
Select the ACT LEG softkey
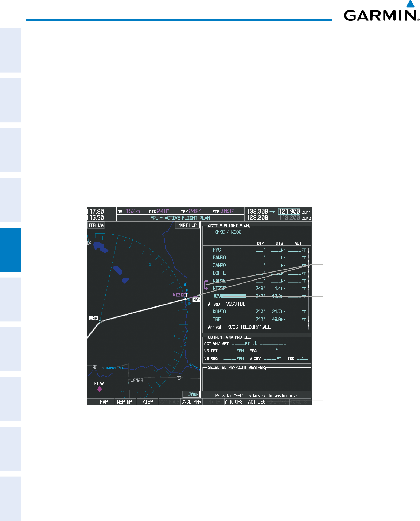257,402
